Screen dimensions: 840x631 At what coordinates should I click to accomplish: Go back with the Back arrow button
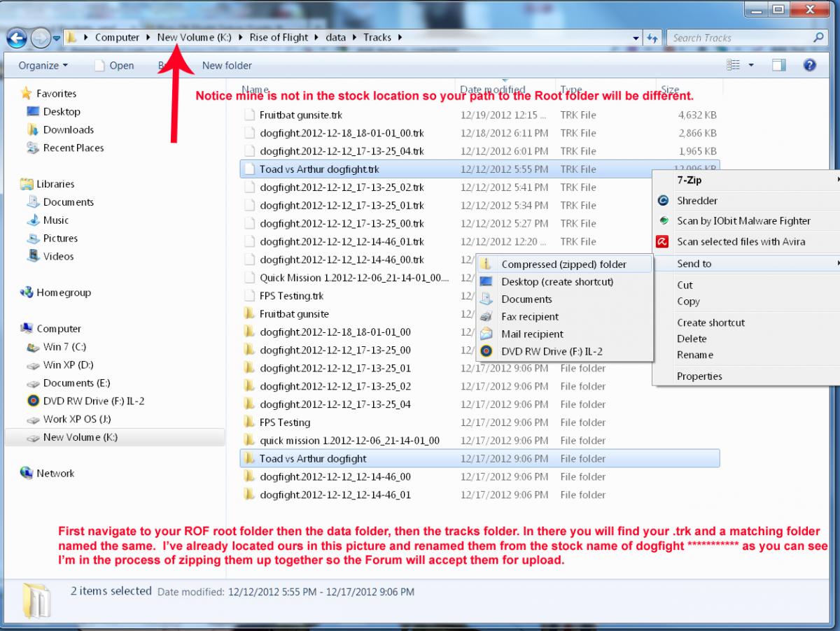coord(17,38)
